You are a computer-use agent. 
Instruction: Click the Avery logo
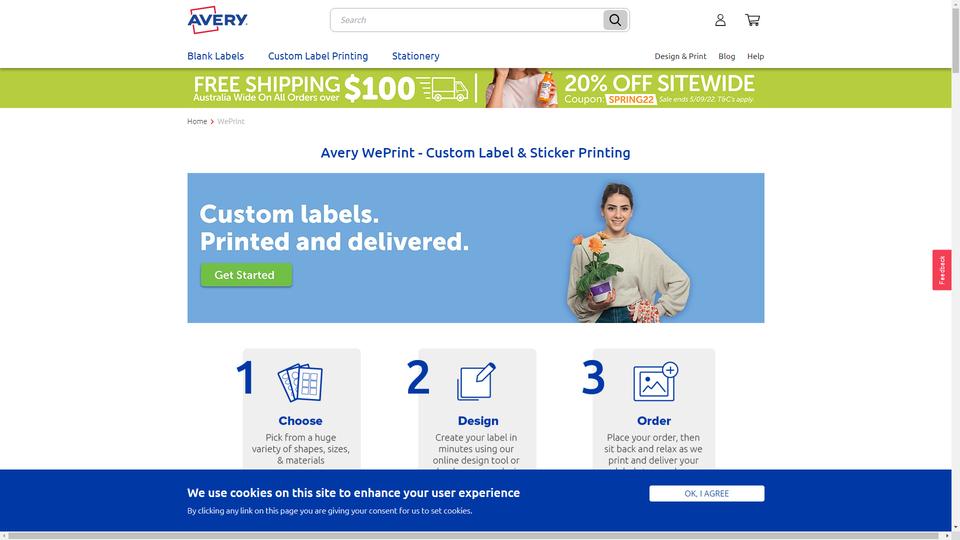[217, 20]
